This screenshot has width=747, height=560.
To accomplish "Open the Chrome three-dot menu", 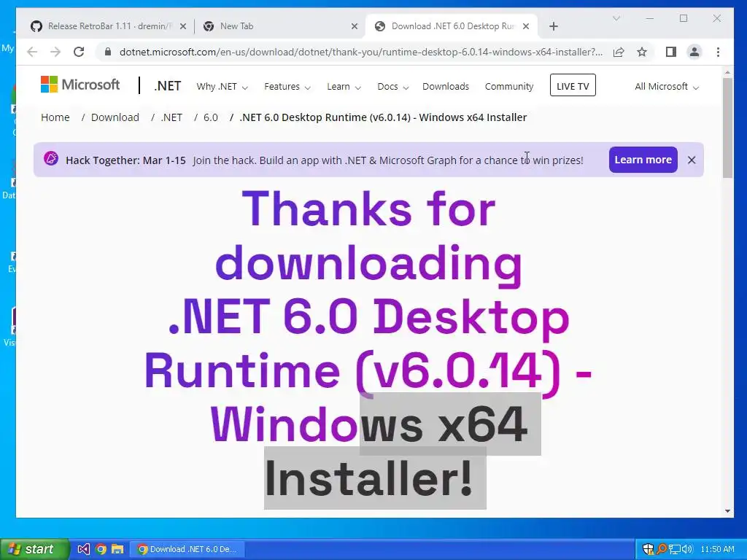I will coord(718,52).
